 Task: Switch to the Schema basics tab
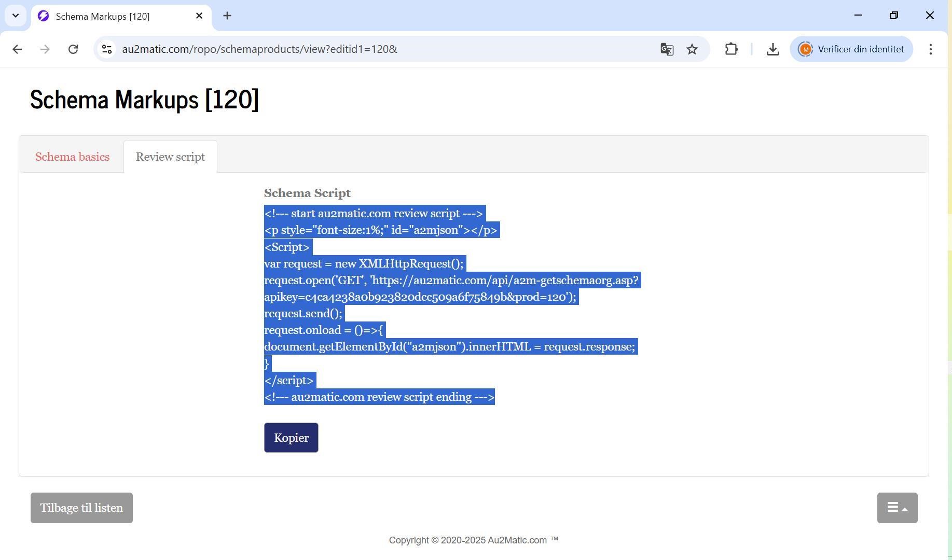point(72,157)
